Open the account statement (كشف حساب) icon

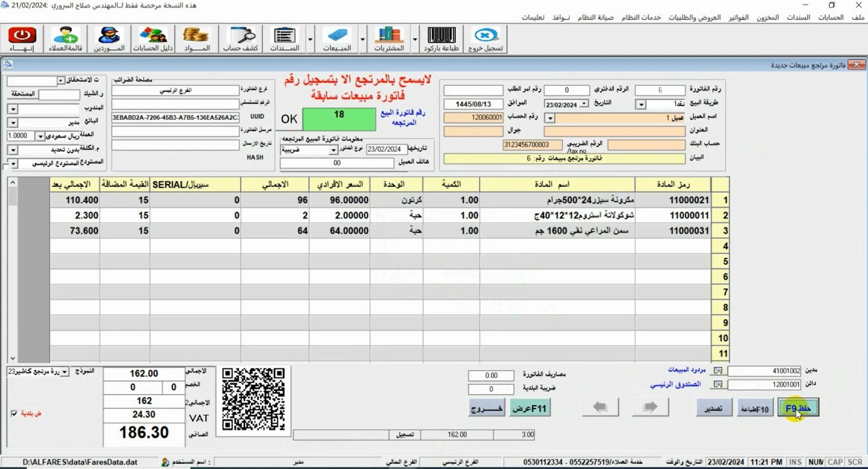[x=241, y=39]
